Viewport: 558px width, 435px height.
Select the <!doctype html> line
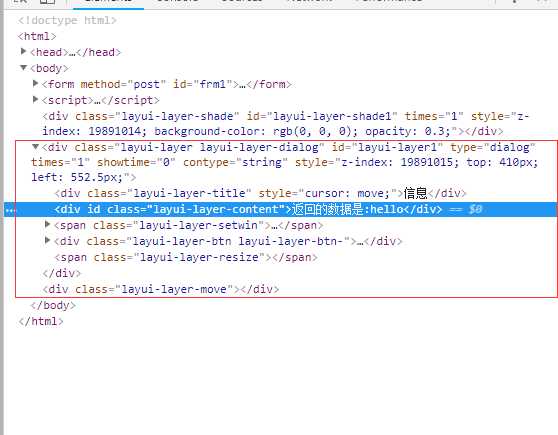[67, 20]
